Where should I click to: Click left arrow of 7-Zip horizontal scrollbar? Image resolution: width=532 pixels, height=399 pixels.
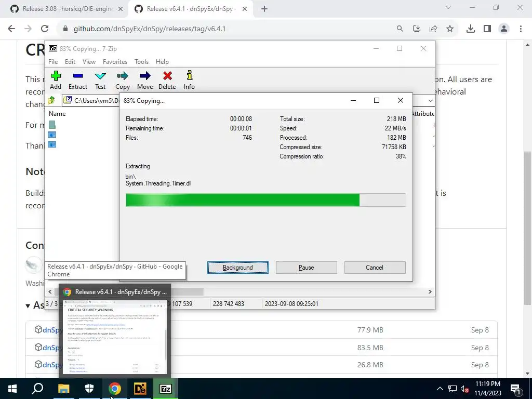[x=50, y=291]
